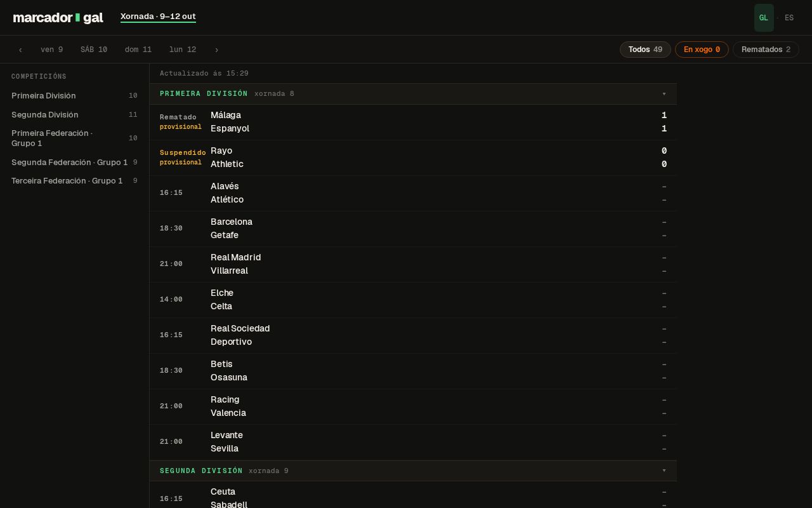Open Xornada 9–12 out link
812x508 pixels.
coord(158,17)
